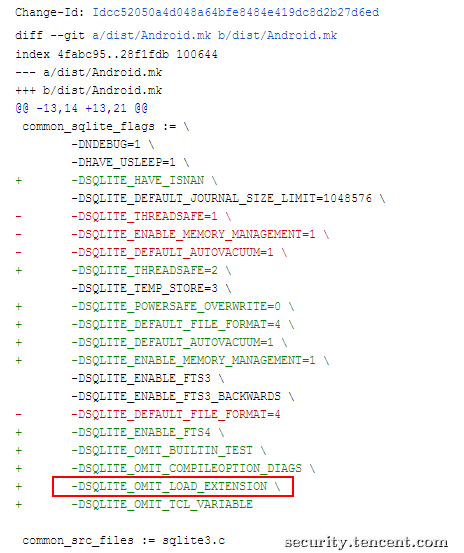Open the b/dist/Android.mk file link
Image resolution: width=464 pixels, height=553 pixels.
(277, 35)
